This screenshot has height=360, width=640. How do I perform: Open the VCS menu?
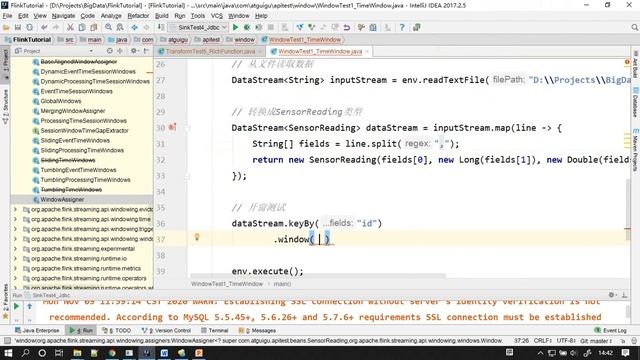217,16
